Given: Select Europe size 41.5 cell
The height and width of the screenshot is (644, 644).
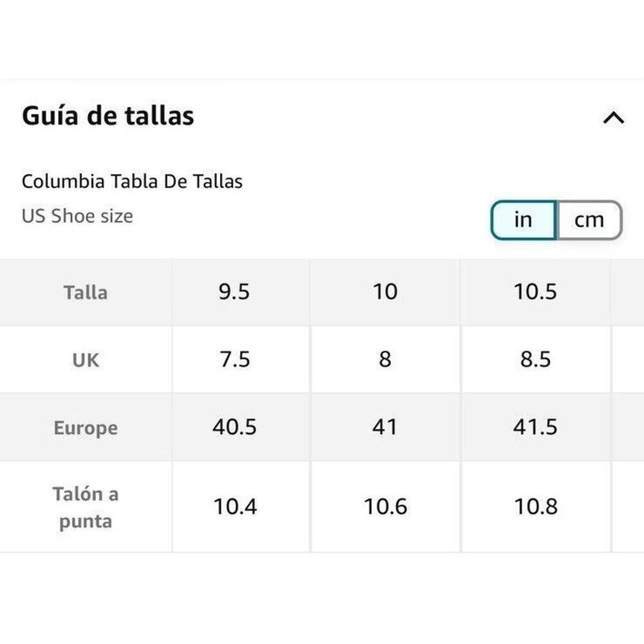Looking at the screenshot, I should [x=536, y=428].
